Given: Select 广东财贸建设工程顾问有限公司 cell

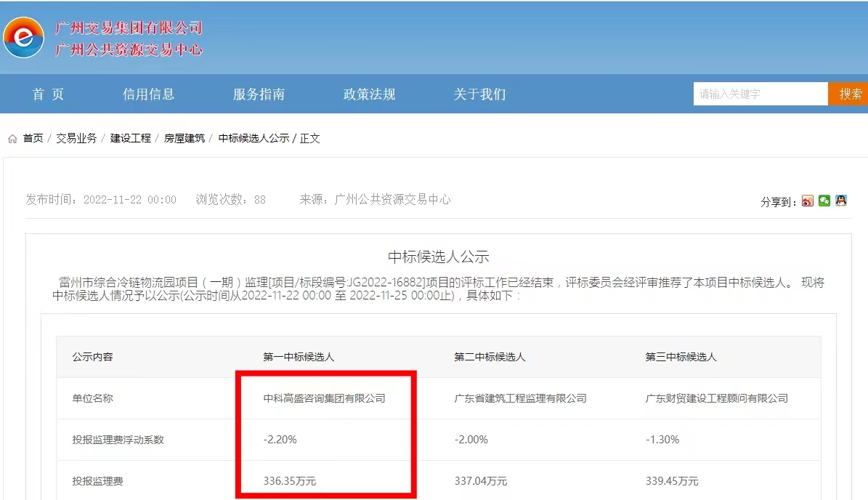Looking at the screenshot, I should point(716,398).
